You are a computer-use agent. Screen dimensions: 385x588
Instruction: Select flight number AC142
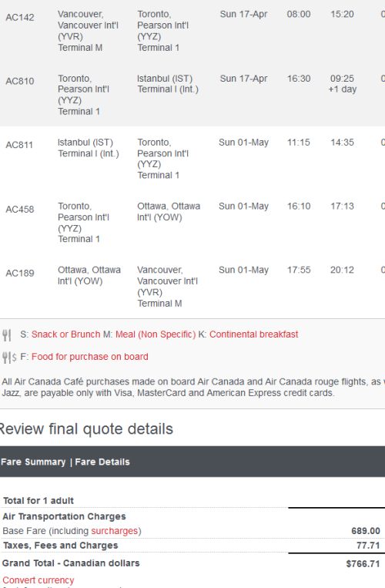[x=20, y=17]
